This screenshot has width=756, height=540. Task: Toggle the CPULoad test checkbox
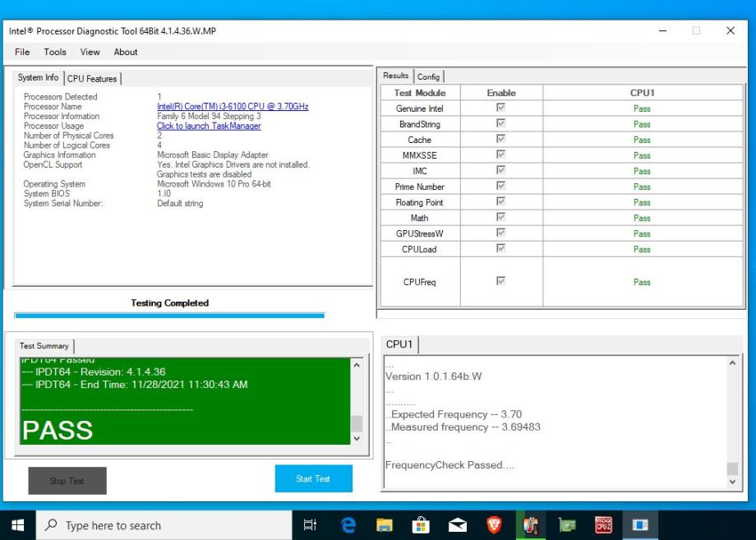click(501, 248)
